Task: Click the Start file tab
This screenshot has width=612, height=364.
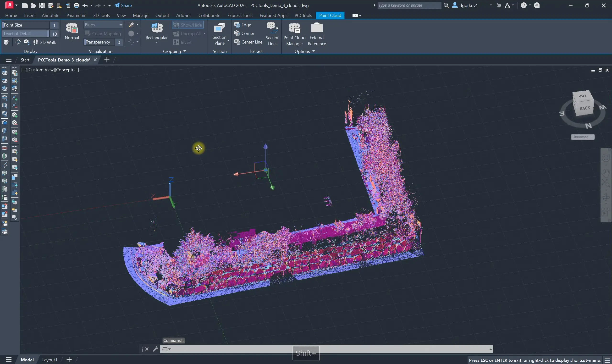Action: click(x=25, y=60)
